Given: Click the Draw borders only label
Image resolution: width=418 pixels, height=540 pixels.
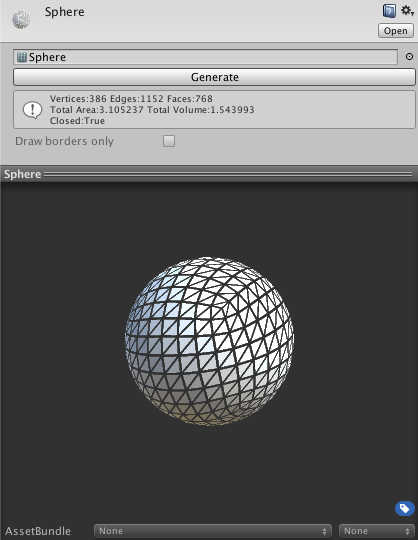Looking at the screenshot, I should pyautogui.click(x=64, y=141).
